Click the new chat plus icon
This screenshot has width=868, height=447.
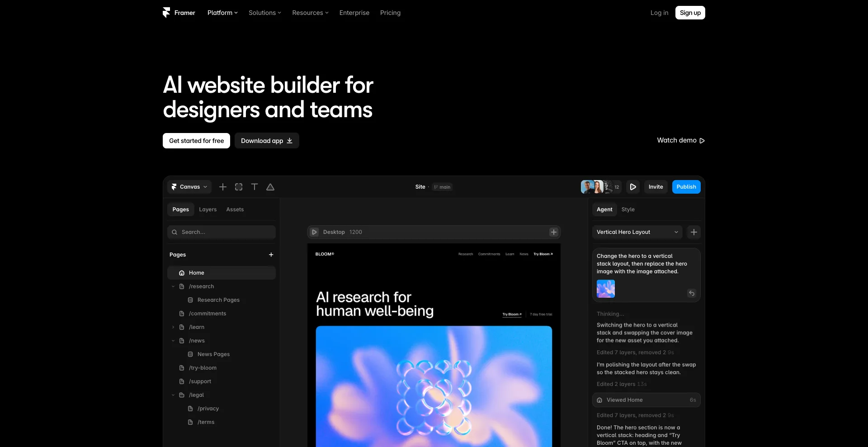(694, 232)
